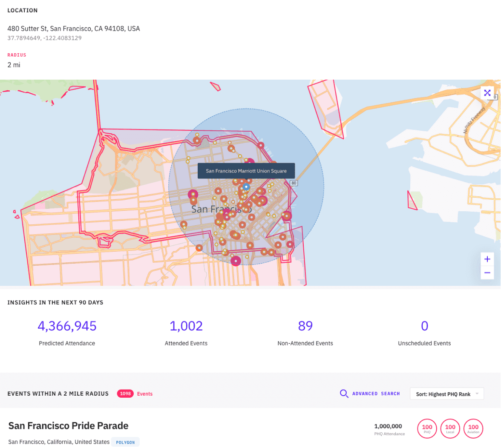Click the San Francisco Marriott Union Square tooltip
Viewport: 501px width, 448px height.
246,171
